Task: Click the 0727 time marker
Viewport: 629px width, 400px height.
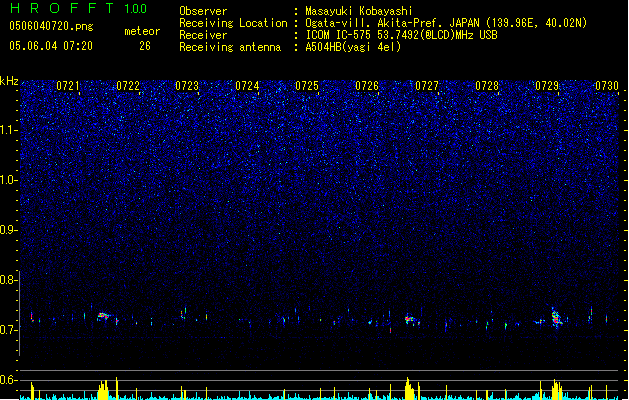Action: click(427, 86)
